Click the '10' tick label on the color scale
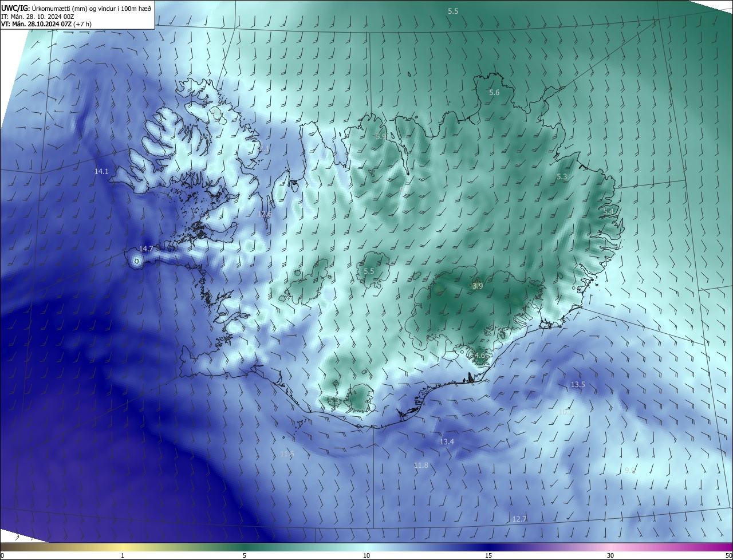 click(366, 555)
